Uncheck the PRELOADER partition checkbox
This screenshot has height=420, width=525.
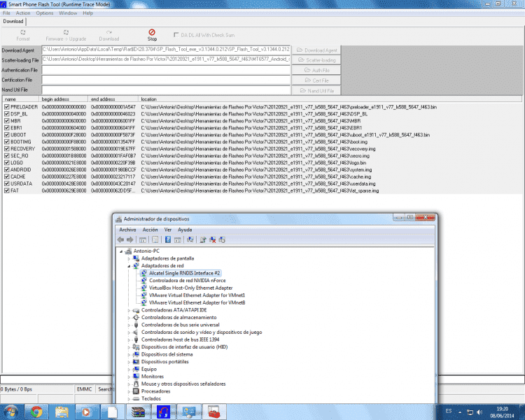7,107
